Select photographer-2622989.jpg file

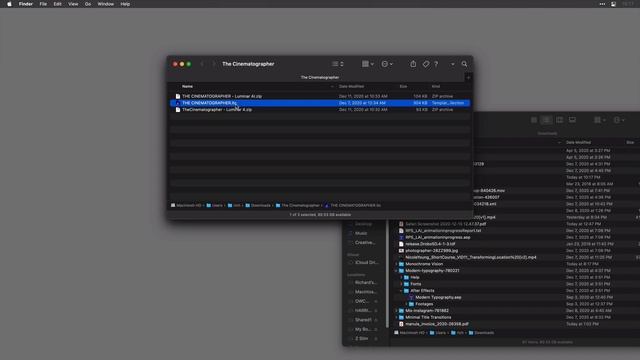pos(431,251)
